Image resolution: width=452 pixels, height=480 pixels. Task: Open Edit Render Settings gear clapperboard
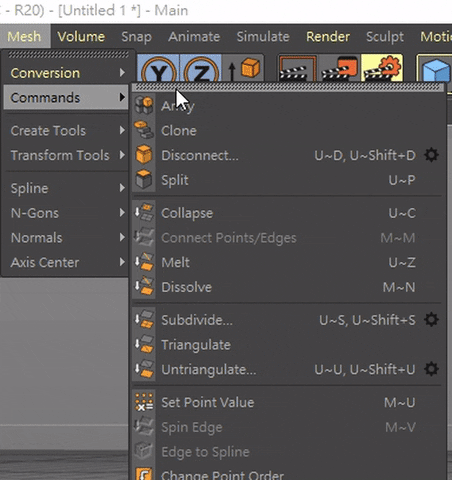point(382,69)
